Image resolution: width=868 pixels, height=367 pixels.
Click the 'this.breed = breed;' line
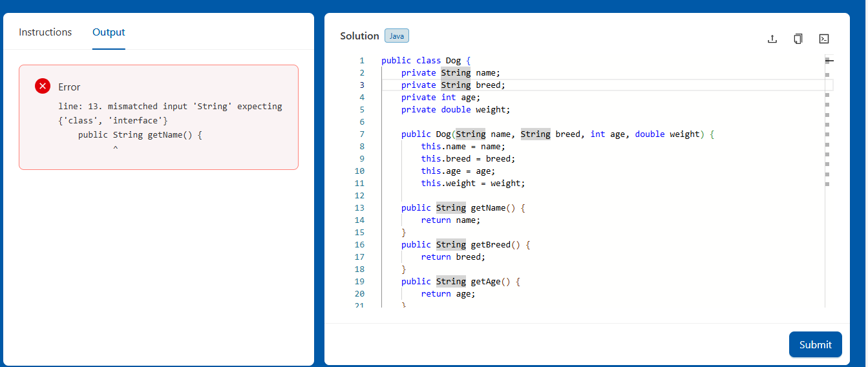[x=469, y=159]
